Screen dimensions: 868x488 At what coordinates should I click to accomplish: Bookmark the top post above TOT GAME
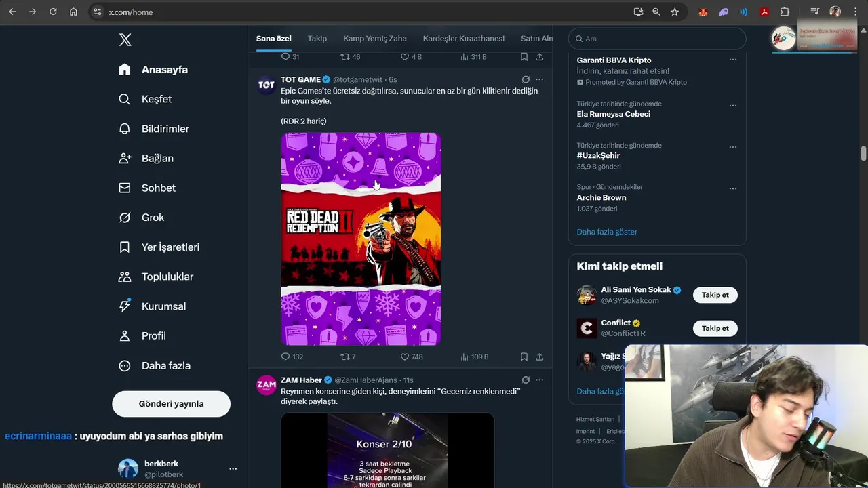pyautogui.click(x=524, y=57)
